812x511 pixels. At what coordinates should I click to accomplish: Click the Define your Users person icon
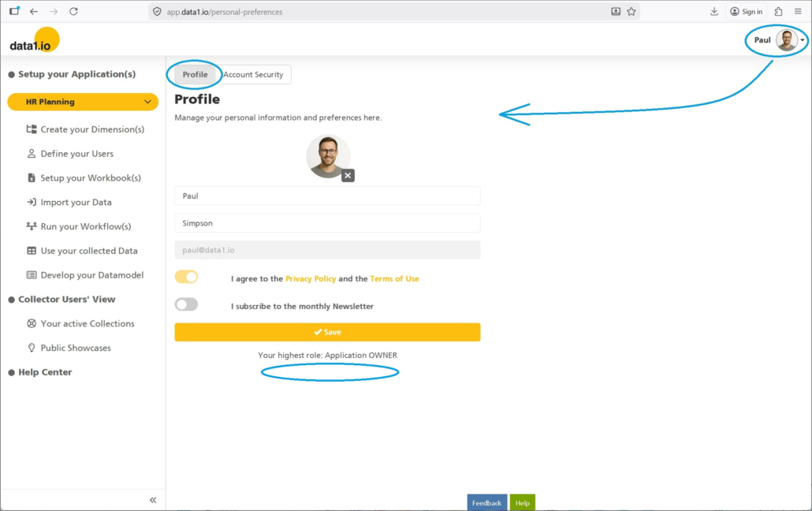(32, 154)
